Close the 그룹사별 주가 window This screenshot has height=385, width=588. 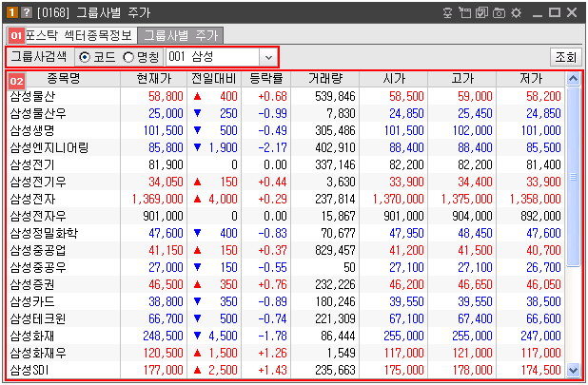(x=572, y=12)
